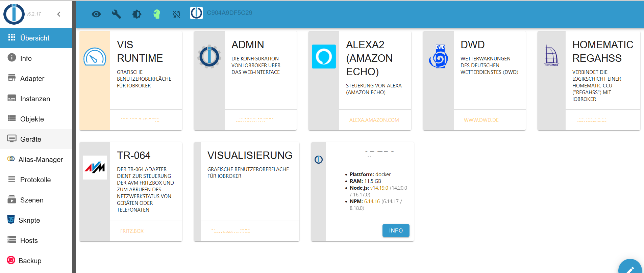This screenshot has width=644, height=273.
Task: Open the ADMIN card
Action: click(x=245, y=81)
